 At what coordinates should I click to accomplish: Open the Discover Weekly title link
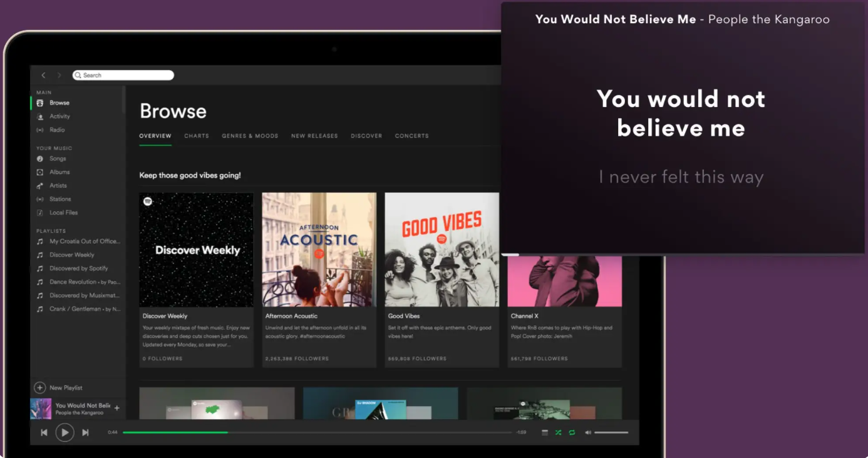coord(165,316)
